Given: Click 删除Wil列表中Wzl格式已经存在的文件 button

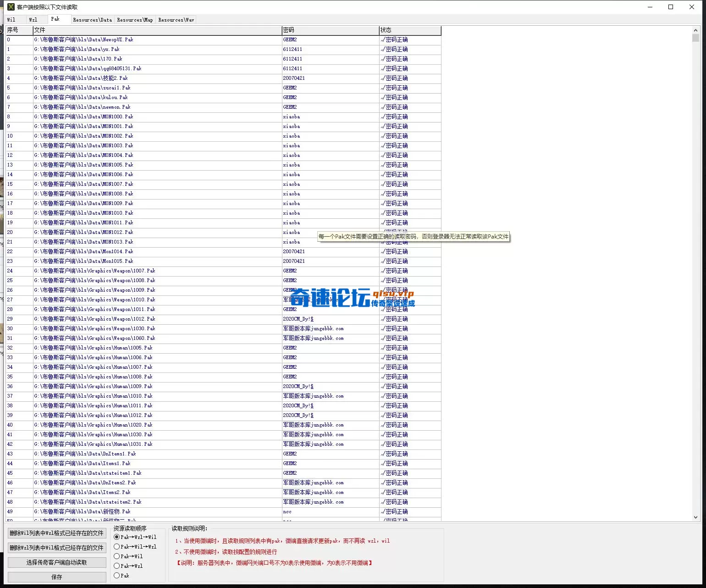Looking at the screenshot, I should pos(56,533).
